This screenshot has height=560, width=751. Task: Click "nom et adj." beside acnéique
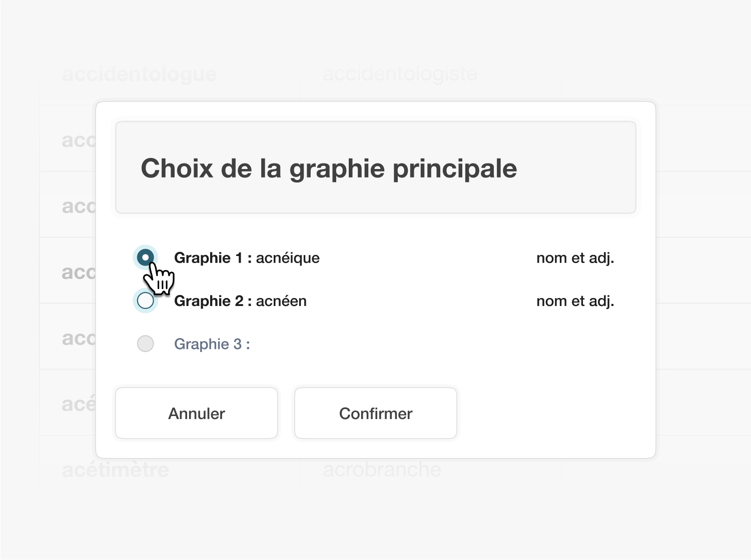point(575,258)
